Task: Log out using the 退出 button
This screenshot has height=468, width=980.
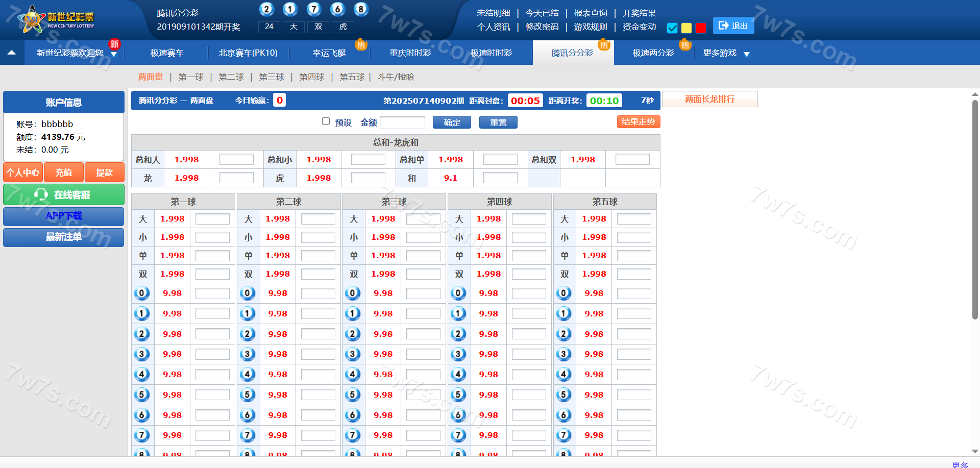Action: (733, 26)
